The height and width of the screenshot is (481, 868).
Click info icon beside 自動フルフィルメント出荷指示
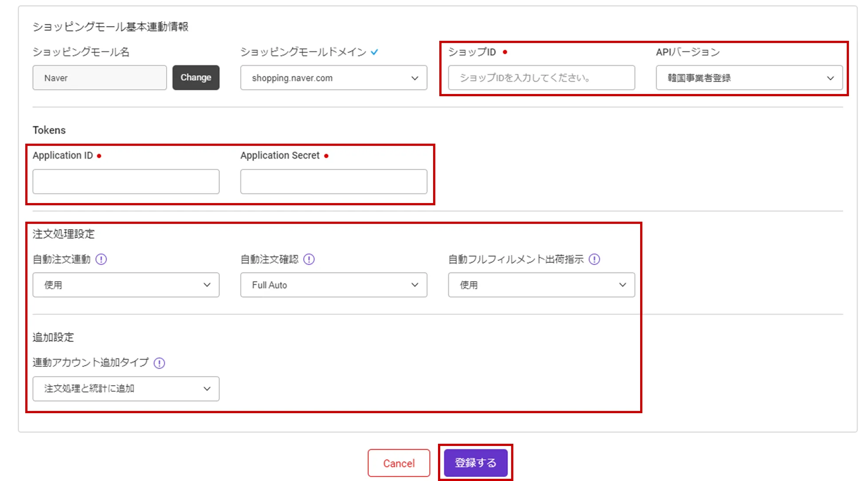tap(594, 259)
